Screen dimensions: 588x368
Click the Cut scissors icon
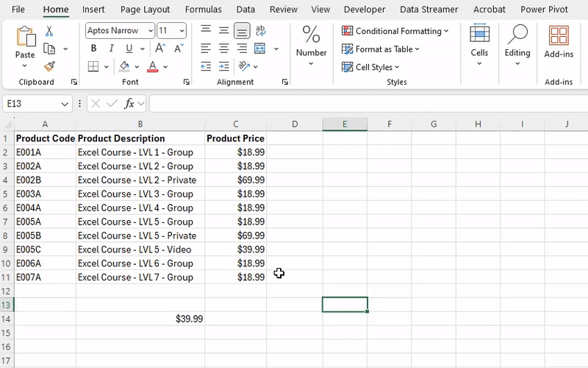pyautogui.click(x=49, y=31)
